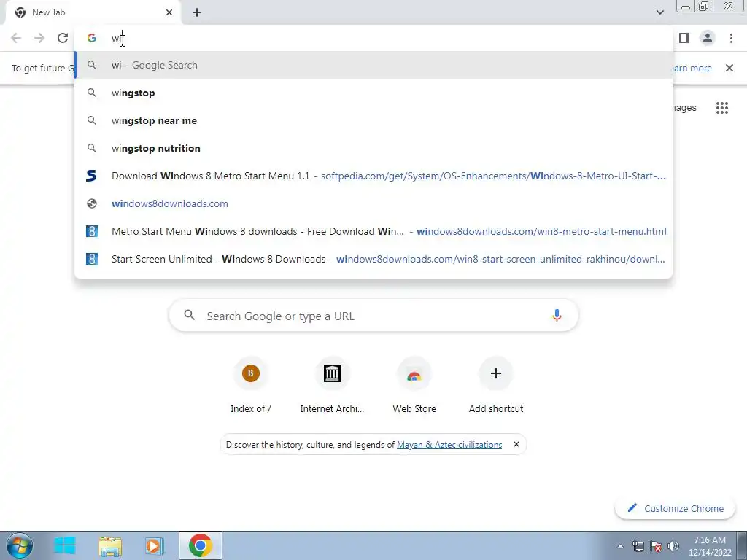Click the Search Google or type a URL box

[x=373, y=316]
